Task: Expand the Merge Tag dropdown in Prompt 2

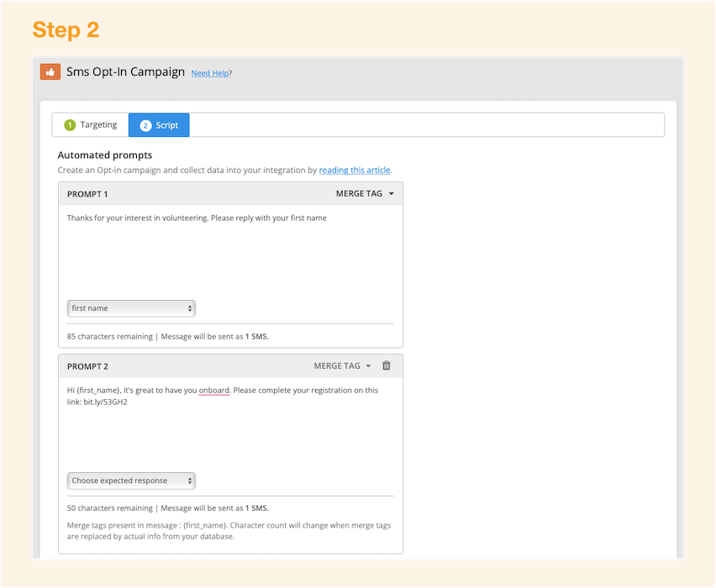Action: pyautogui.click(x=343, y=365)
